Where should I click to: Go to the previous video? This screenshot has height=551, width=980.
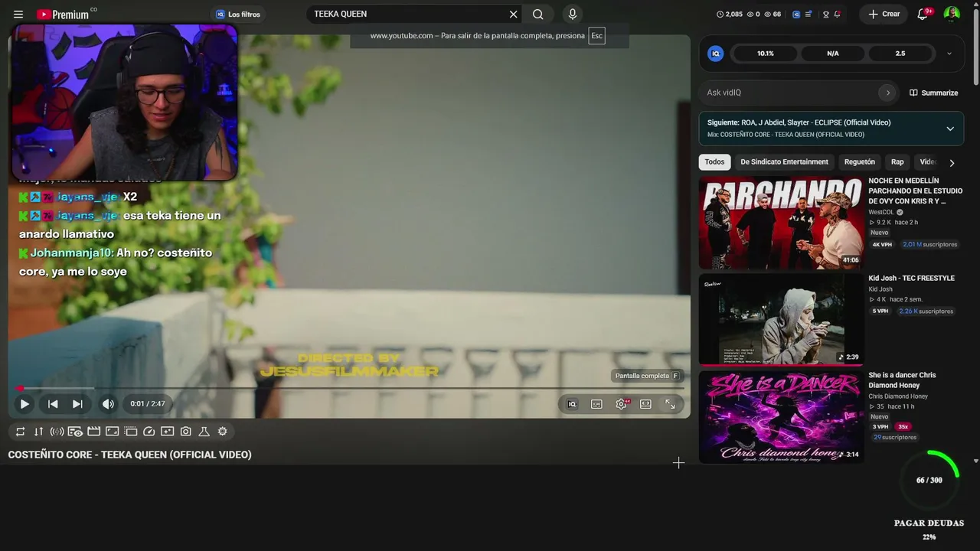[x=53, y=404]
